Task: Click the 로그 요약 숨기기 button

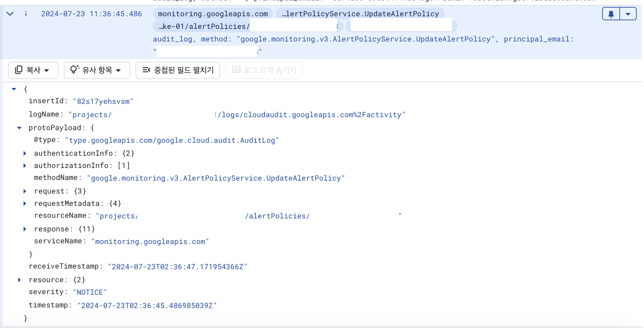Action: tap(264, 70)
